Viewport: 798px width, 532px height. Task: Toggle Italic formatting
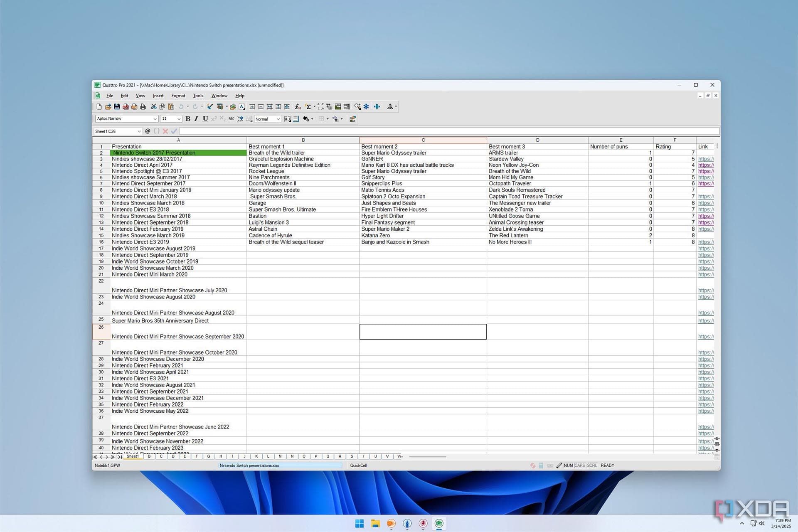[x=196, y=119]
